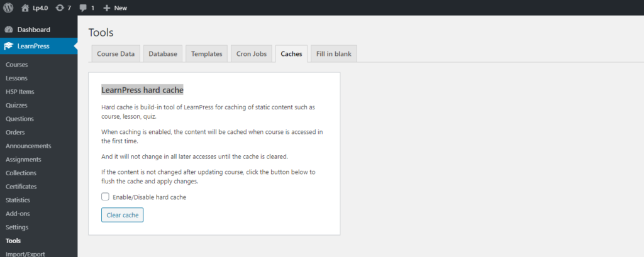644x257 pixels.
Task: Click the plus New content icon
Action: [x=106, y=8]
